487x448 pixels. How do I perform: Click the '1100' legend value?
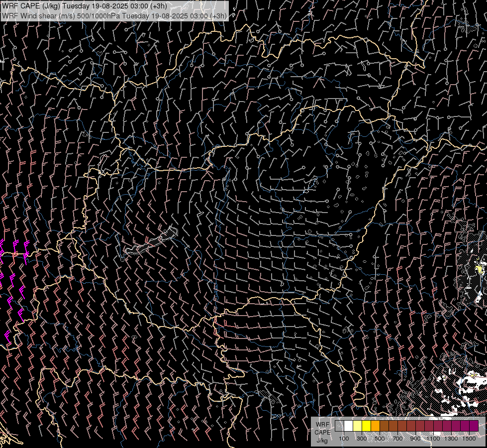coord(433,439)
